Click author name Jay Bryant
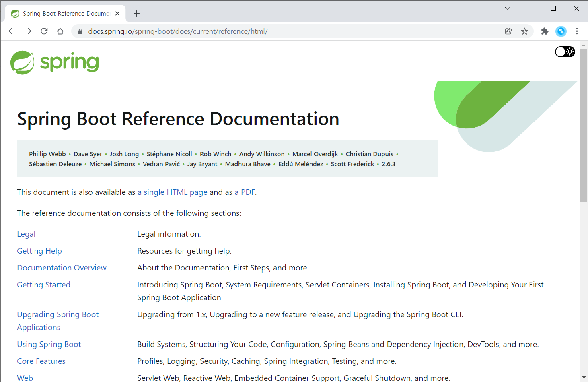The image size is (588, 382). click(202, 164)
